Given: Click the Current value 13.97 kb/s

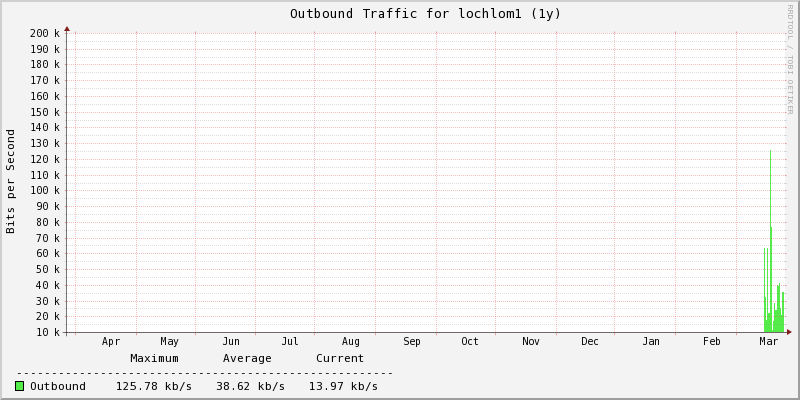Looking at the screenshot, I should click(x=343, y=386).
